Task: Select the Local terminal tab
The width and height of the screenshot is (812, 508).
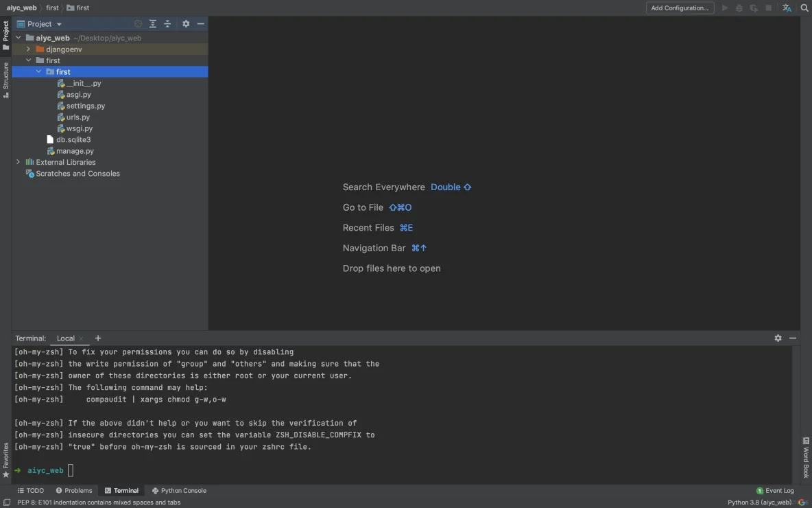Action: (66, 338)
